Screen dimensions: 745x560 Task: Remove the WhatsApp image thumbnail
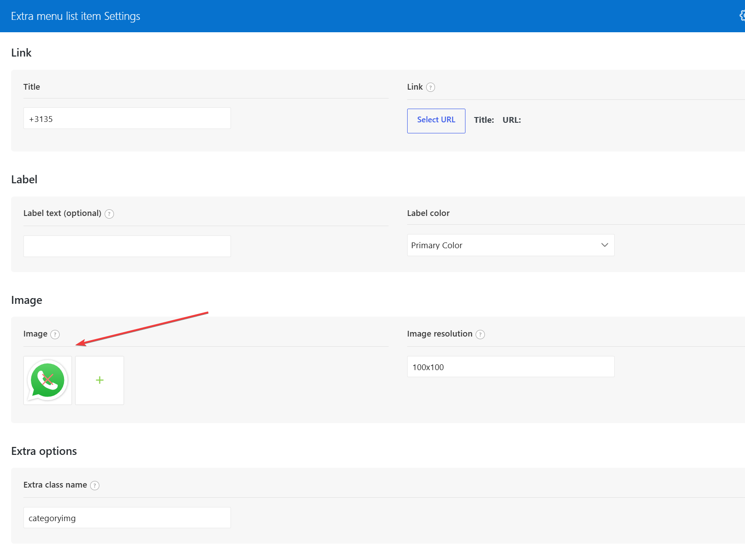pyautogui.click(x=48, y=380)
